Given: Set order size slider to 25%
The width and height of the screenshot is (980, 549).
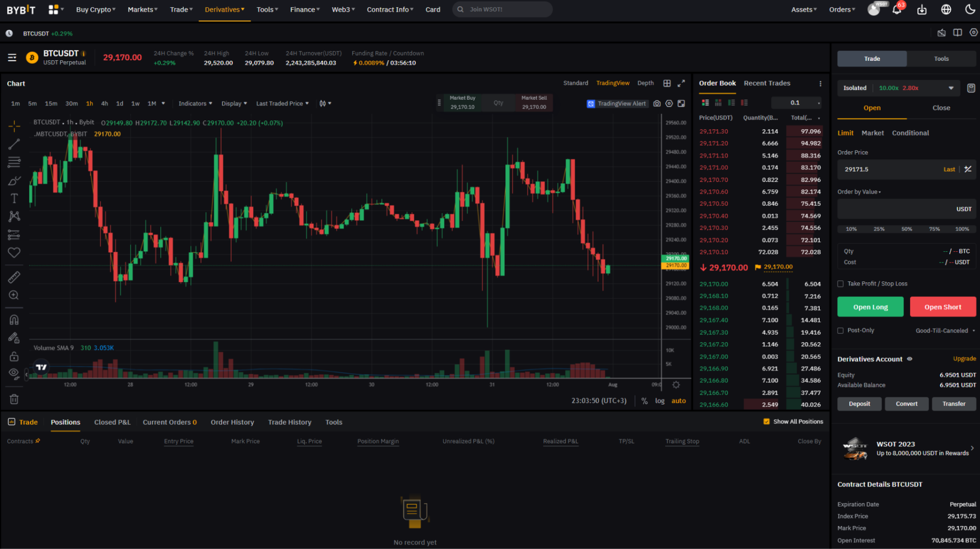Looking at the screenshot, I should point(879,229).
